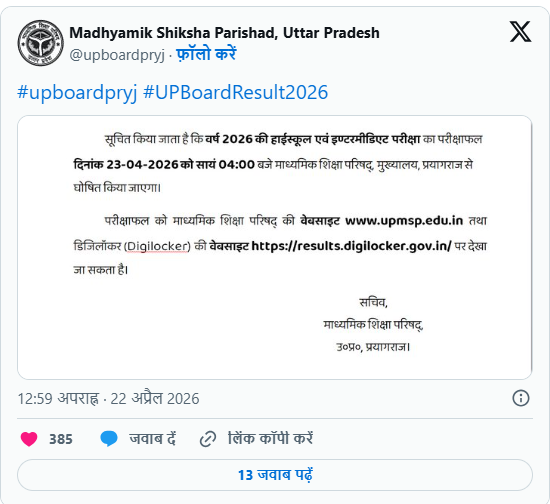Click the Madhyamik Shiksha Parishad profile avatar
Viewport: 550px width, 504px height.
click(41, 43)
